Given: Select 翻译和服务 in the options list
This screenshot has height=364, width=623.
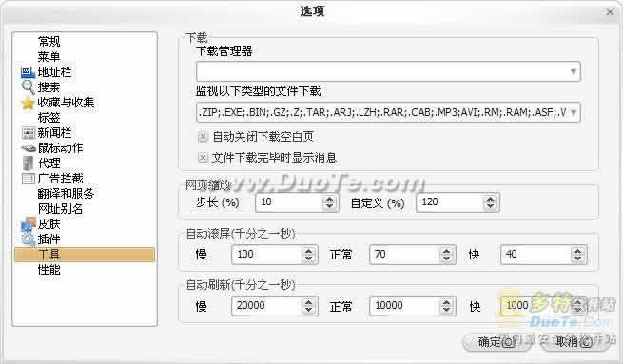Looking at the screenshot, I should (x=66, y=193).
